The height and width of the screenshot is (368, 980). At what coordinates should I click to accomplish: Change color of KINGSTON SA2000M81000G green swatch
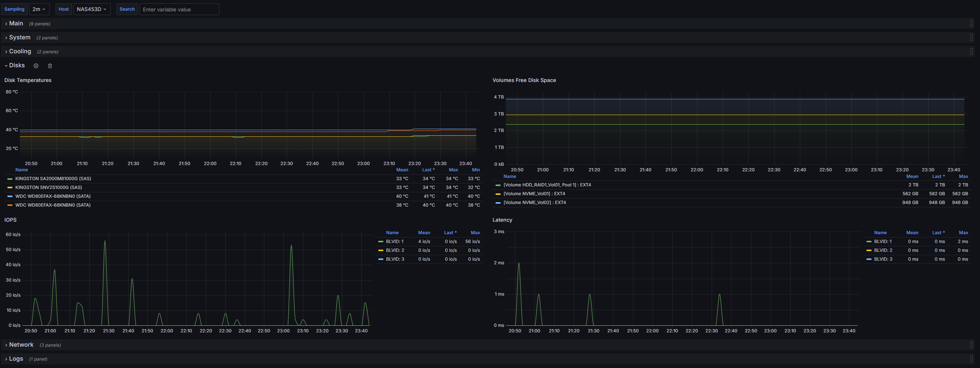(x=10, y=179)
